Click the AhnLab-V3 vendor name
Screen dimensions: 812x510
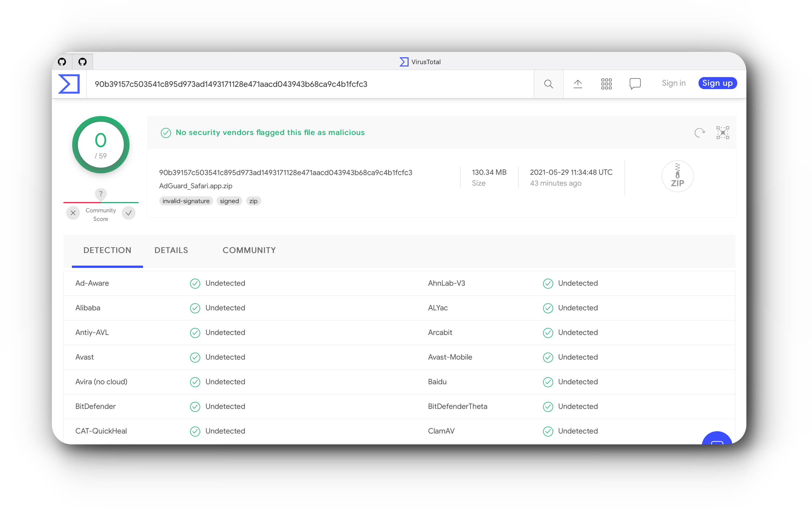coord(446,283)
